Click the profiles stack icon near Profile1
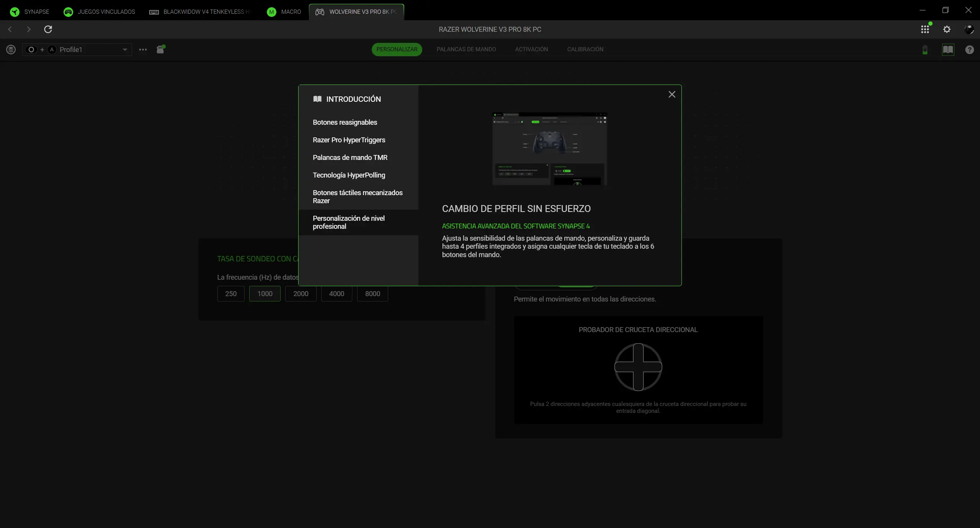The image size is (980, 528). 11,49
